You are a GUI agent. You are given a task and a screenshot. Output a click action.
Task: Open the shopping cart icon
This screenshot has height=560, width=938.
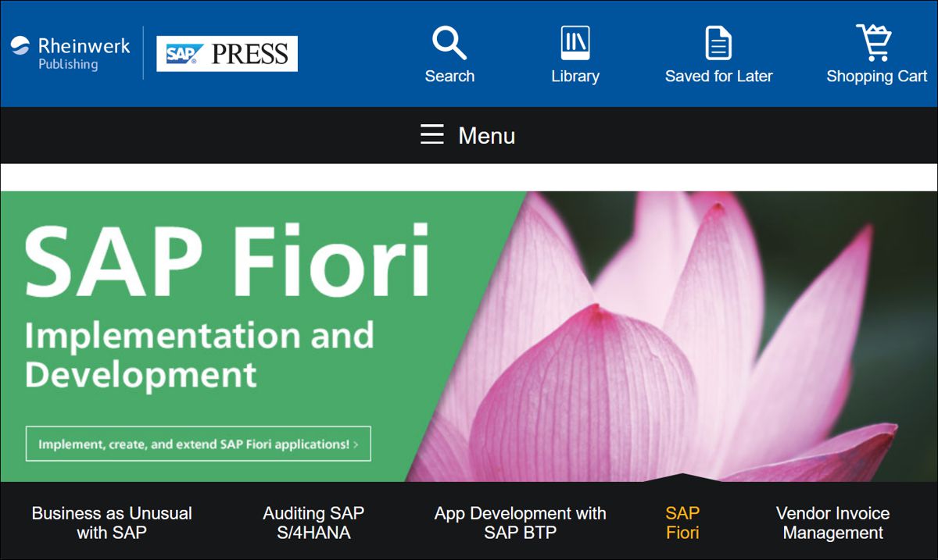coord(874,43)
